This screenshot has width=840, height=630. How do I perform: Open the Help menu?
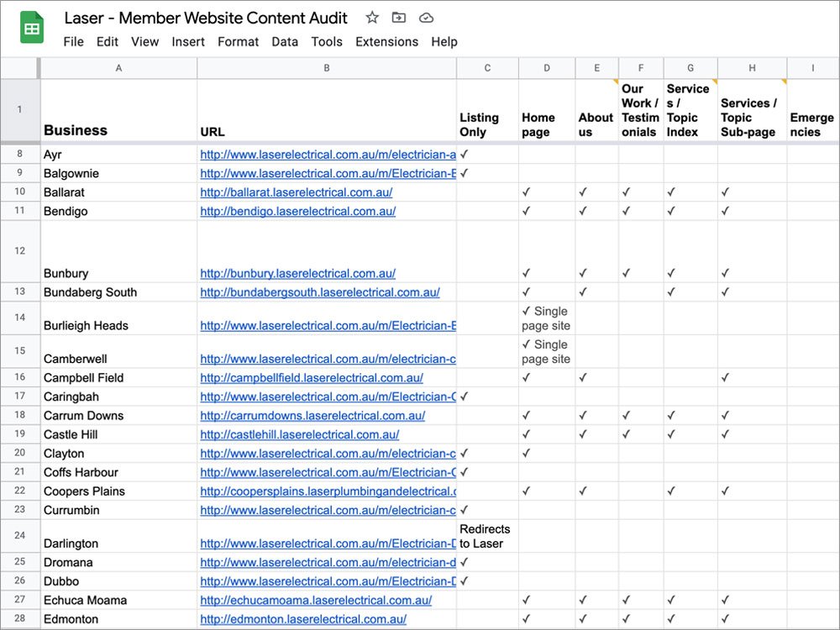pos(444,42)
